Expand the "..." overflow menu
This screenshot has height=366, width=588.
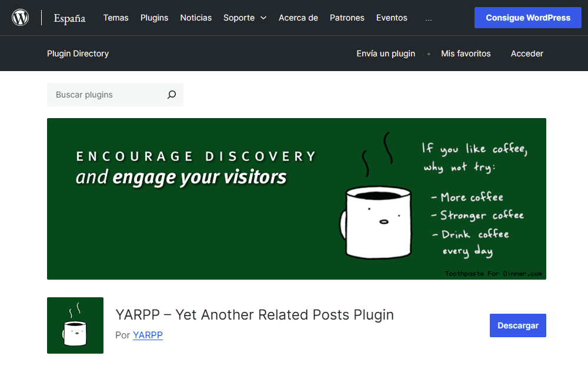[428, 18]
